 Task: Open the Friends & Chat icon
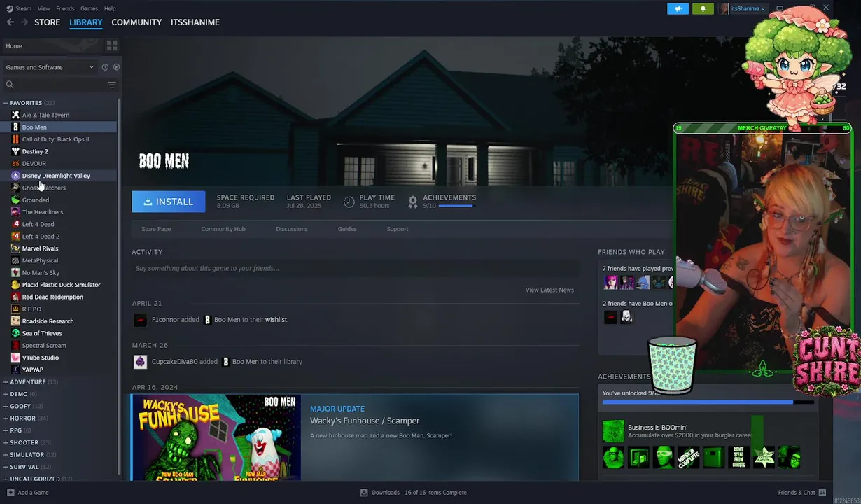pyautogui.click(x=822, y=492)
